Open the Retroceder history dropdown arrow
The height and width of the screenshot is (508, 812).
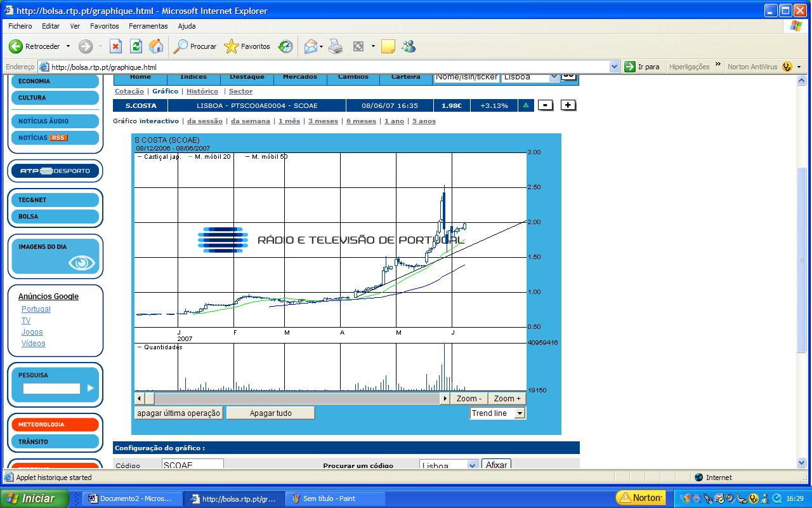68,46
